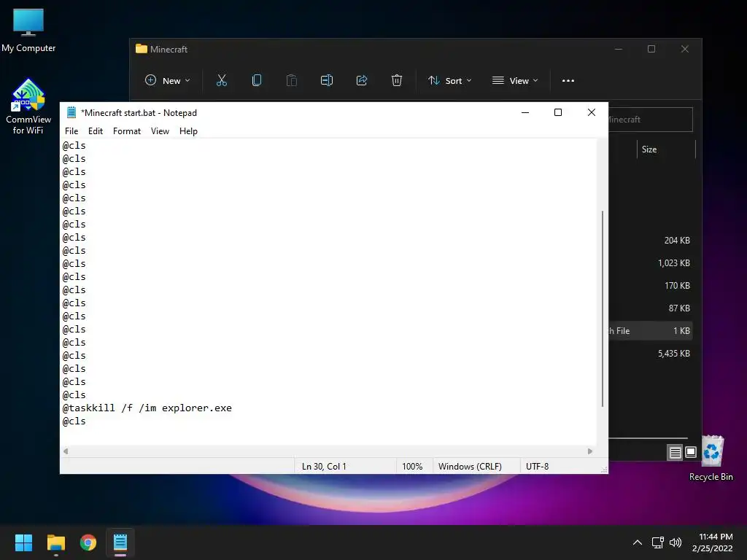Close the Notepad window
The image size is (747, 560).
591,112
